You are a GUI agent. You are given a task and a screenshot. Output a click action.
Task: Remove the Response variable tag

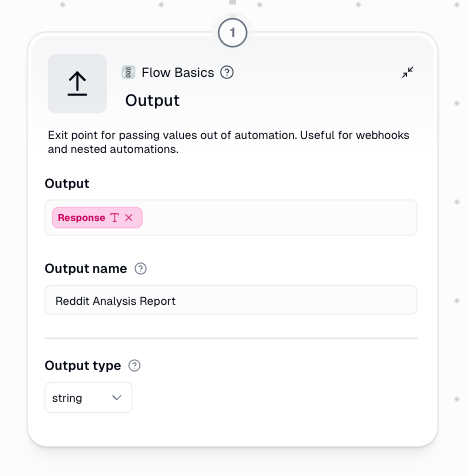click(129, 218)
